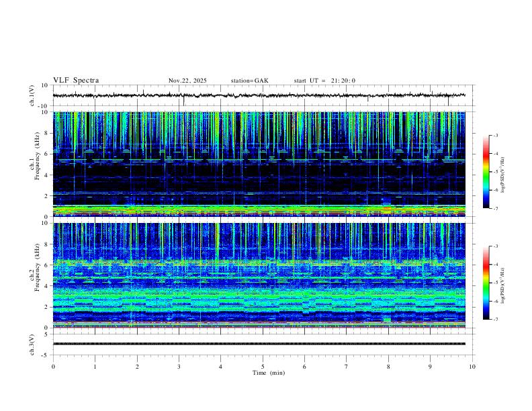Click the "-3" tick on ch.1 color bar
Viewport: 532px width, 411px height.
click(x=495, y=135)
